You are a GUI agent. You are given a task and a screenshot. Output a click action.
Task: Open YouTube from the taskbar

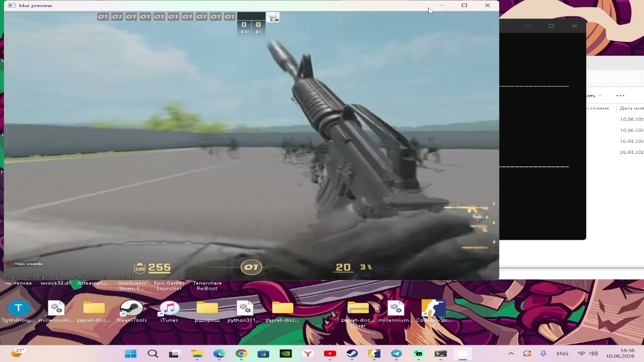point(330,354)
